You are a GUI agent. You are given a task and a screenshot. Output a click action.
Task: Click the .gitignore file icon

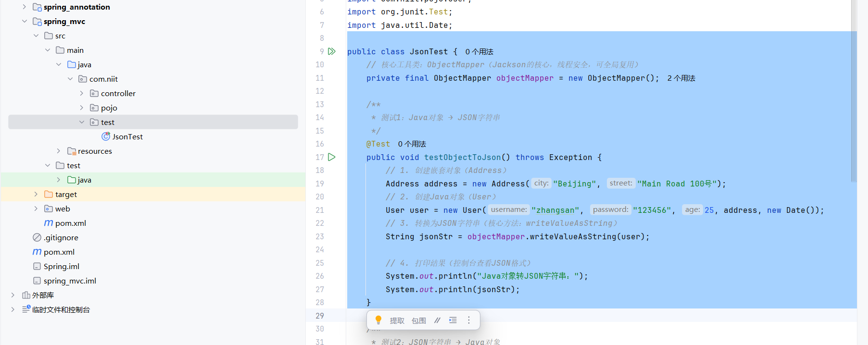pyautogui.click(x=37, y=237)
